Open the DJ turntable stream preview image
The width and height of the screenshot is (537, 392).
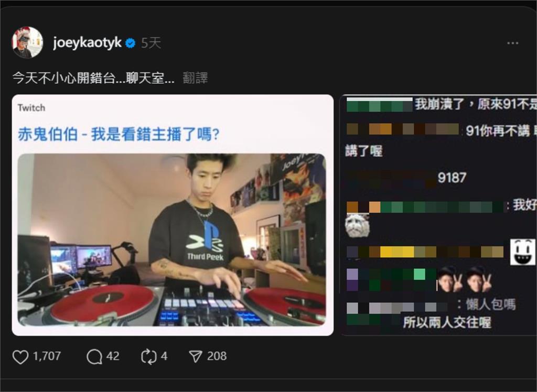click(x=171, y=239)
